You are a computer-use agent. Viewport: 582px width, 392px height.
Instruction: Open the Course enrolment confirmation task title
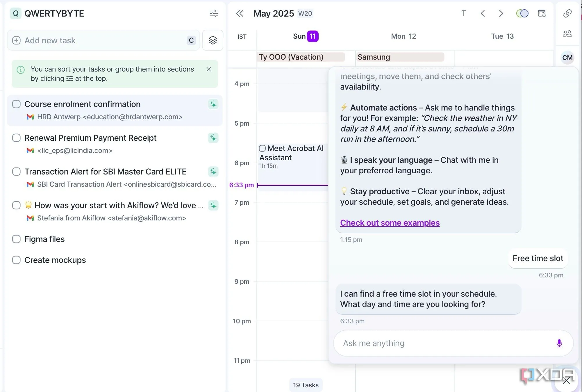[82, 104]
